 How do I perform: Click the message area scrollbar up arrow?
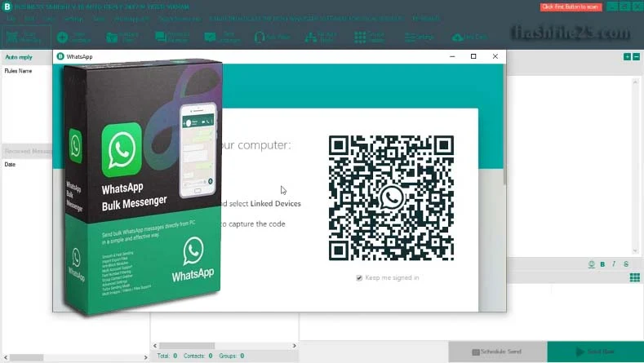tap(635, 82)
